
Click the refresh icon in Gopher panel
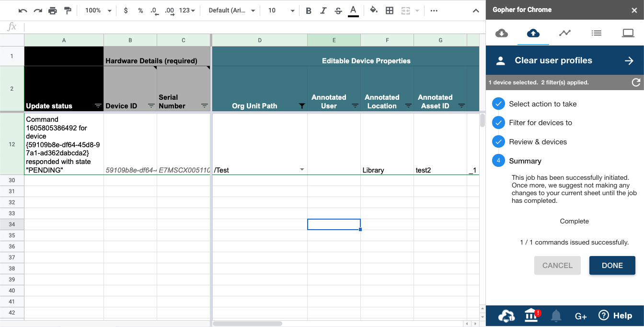tap(636, 82)
